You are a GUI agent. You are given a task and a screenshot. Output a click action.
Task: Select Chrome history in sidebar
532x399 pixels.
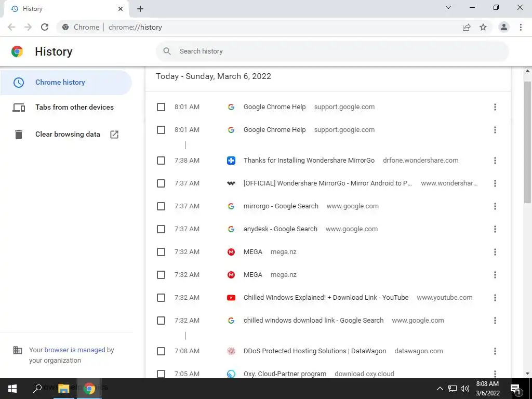(66, 83)
